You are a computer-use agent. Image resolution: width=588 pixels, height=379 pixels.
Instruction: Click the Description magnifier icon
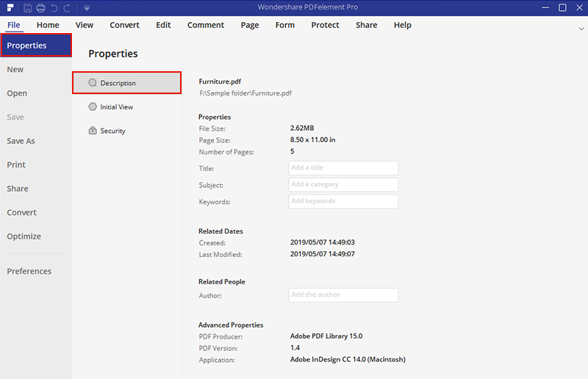(x=93, y=83)
